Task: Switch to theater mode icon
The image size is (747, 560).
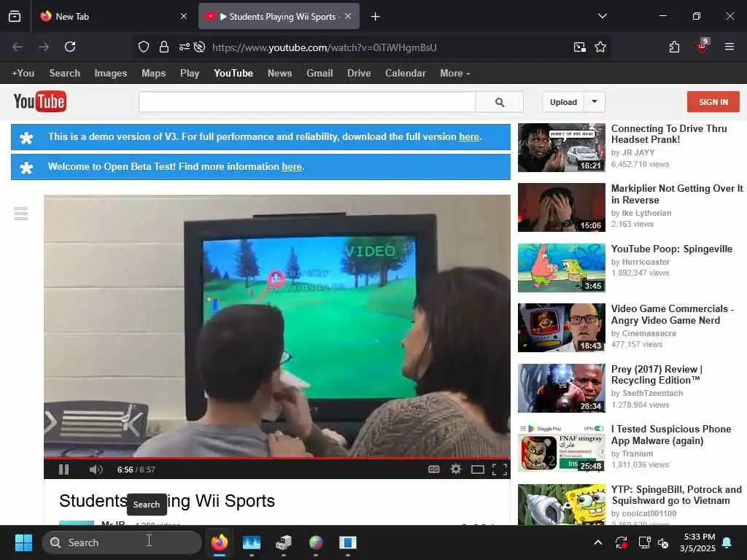Action: pos(478,470)
